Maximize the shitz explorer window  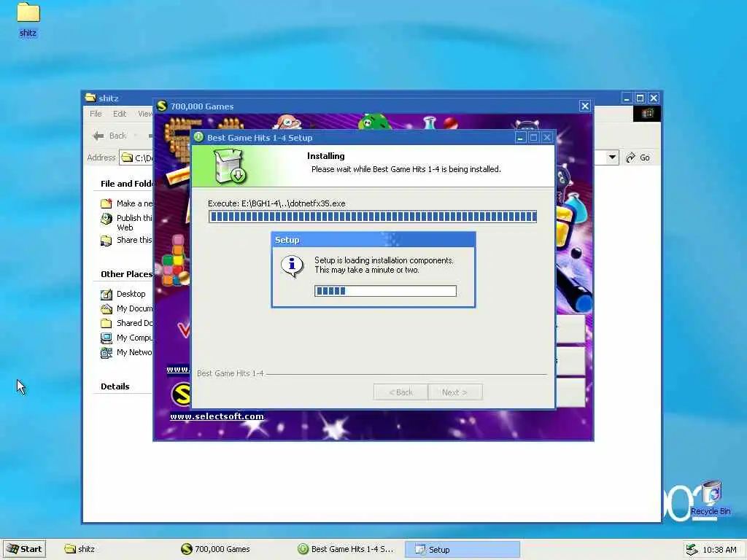(640, 98)
